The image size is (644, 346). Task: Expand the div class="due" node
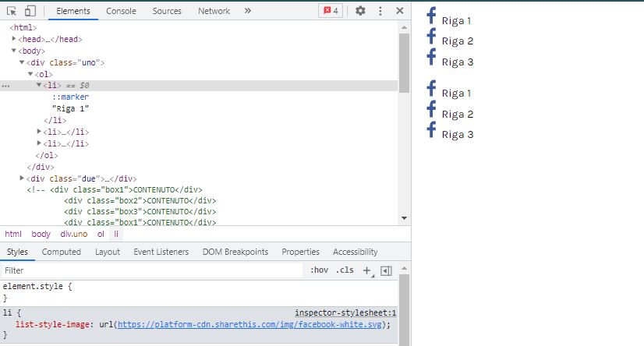click(23, 178)
